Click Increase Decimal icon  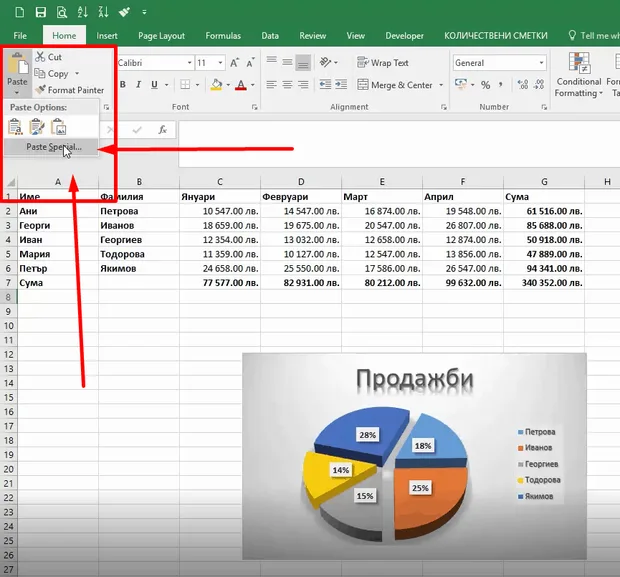523,84
